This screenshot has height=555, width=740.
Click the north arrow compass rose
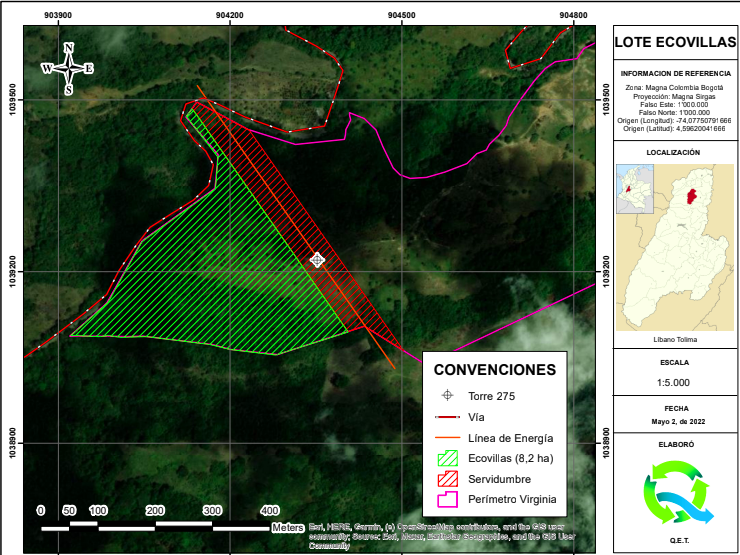(x=69, y=69)
